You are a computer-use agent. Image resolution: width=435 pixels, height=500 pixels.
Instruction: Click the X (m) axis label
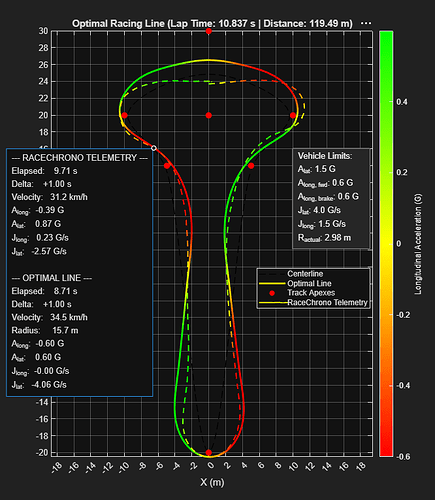pyautogui.click(x=212, y=482)
